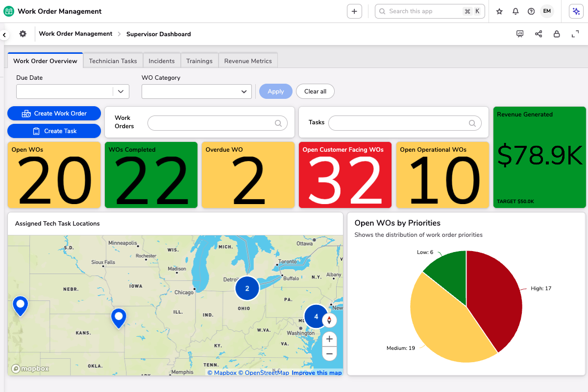Open the WOs Completed tile showing 22
The width and height of the screenshot is (588, 392).
pos(151,175)
